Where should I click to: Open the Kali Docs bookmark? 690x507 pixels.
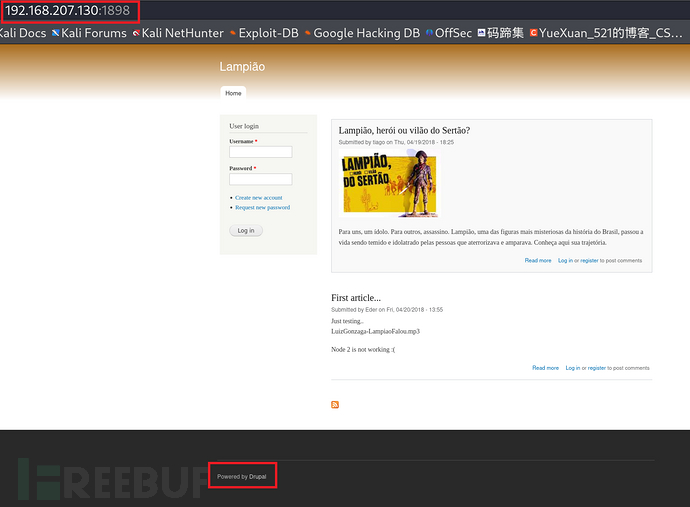[x=22, y=33]
